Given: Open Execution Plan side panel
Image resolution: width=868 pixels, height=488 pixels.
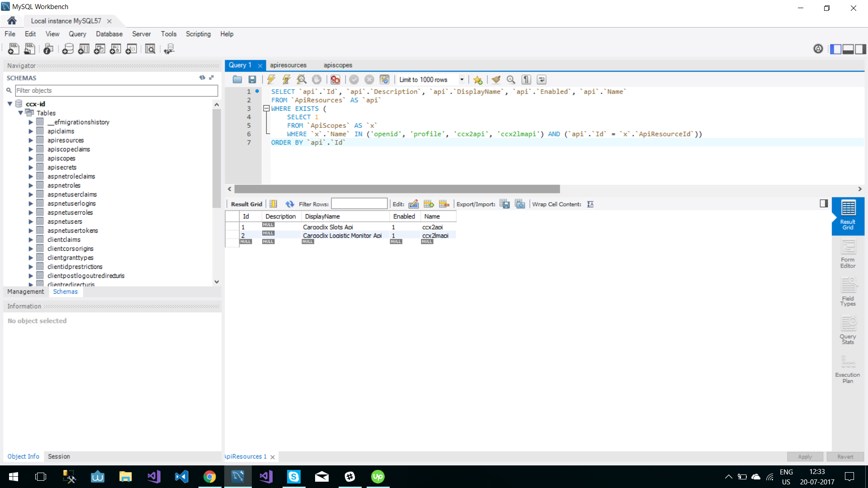Looking at the screenshot, I should pos(848,370).
